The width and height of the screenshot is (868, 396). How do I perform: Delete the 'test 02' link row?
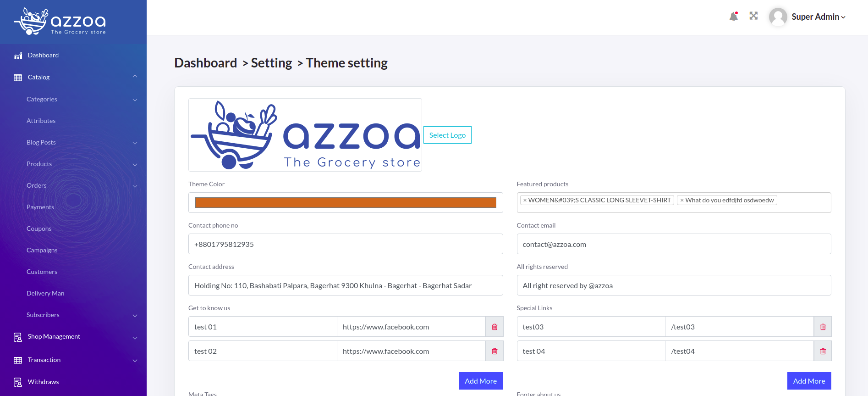coord(494,351)
